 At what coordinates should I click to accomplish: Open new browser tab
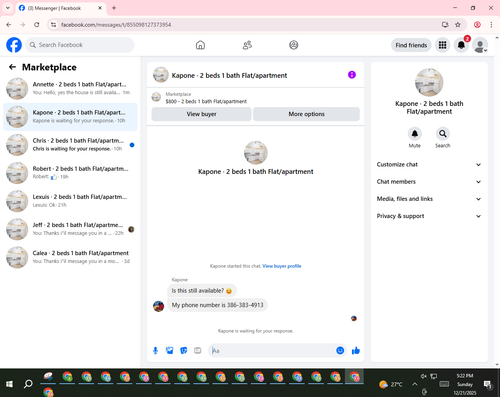(114, 8)
